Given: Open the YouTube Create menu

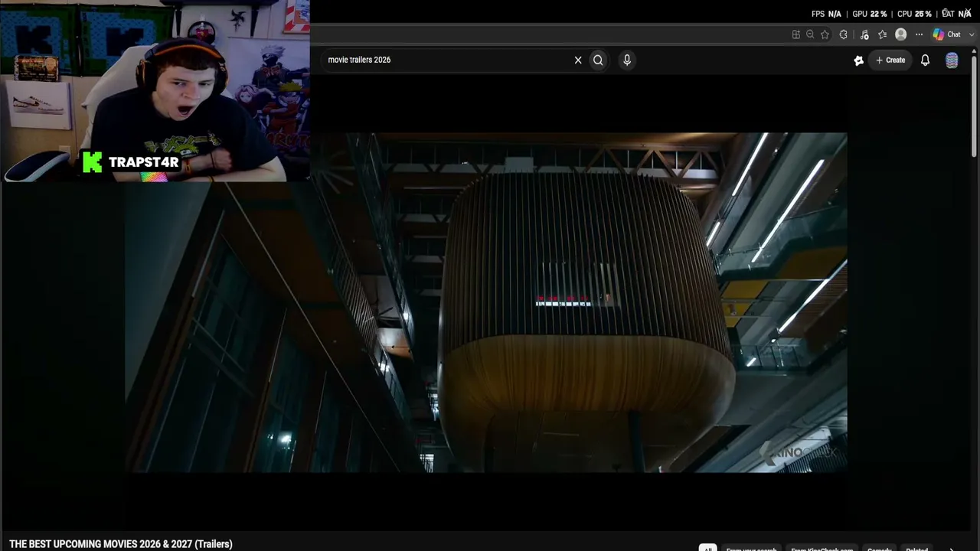Looking at the screenshot, I should click(890, 60).
